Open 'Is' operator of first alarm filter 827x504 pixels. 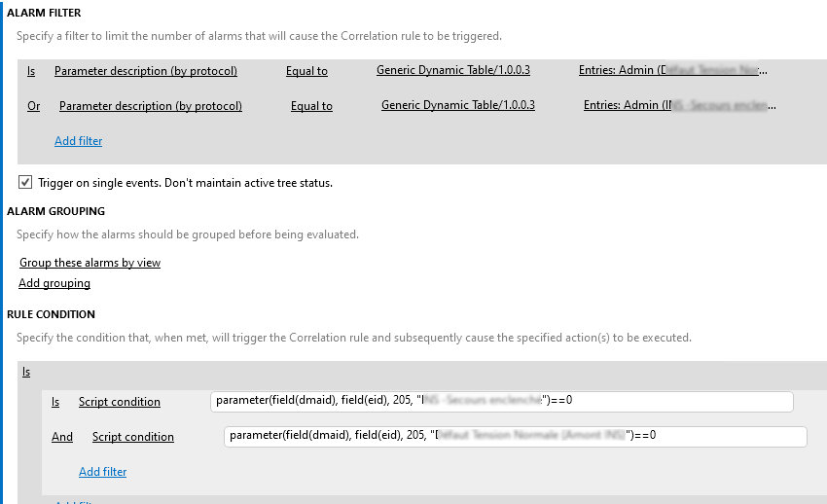coord(31,71)
